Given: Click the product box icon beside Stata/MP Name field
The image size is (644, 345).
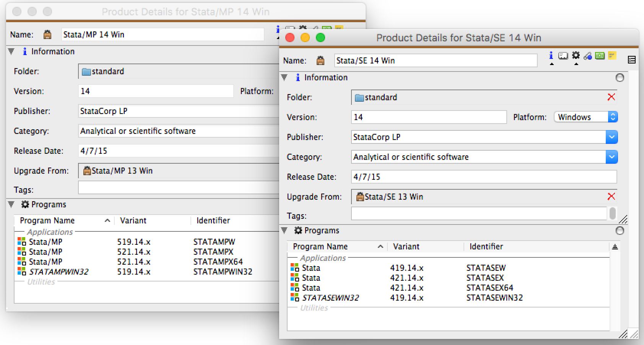Looking at the screenshot, I should pyautogui.click(x=47, y=34).
